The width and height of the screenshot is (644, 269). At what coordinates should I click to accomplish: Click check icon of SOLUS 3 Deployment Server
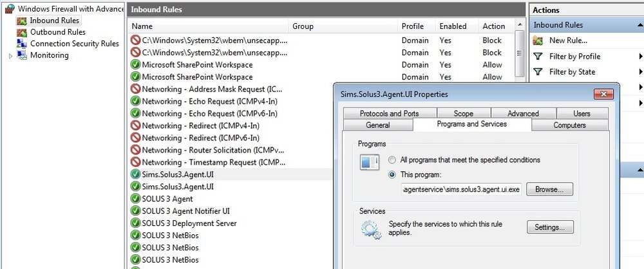pos(135,223)
